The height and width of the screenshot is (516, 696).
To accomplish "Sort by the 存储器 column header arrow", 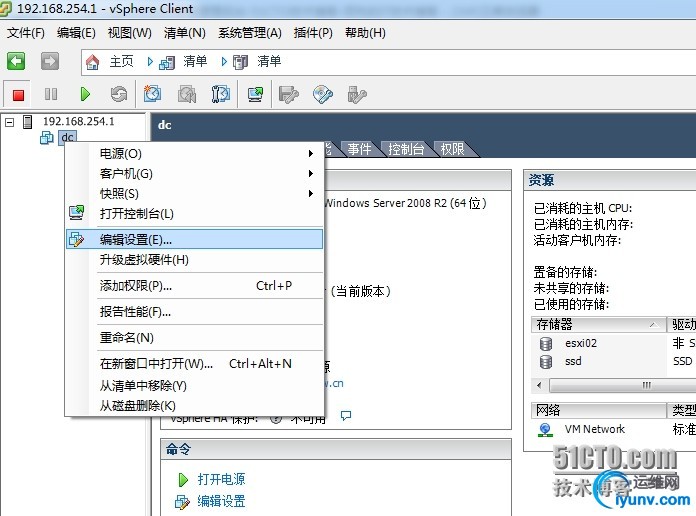I will pos(653,325).
